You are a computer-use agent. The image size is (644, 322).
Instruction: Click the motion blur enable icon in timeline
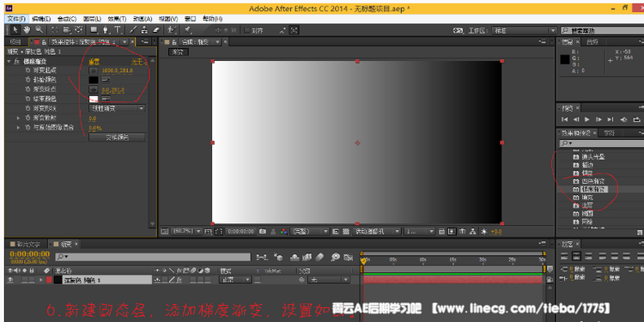click(x=320, y=258)
